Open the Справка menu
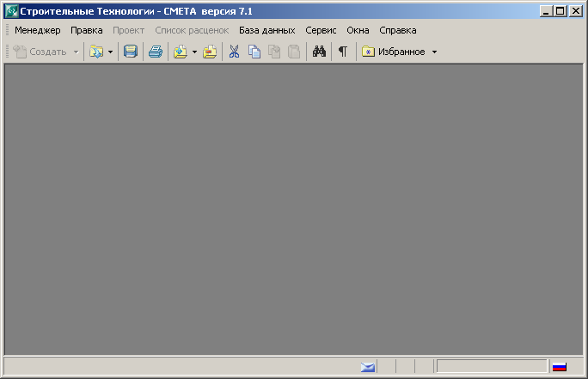The width and height of the screenshot is (588, 379). pos(397,30)
